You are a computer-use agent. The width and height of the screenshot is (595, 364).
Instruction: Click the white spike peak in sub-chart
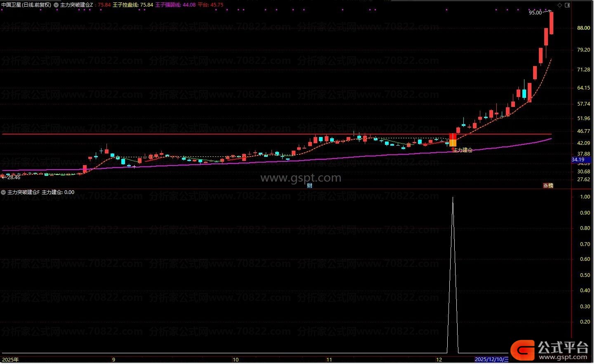453,198
